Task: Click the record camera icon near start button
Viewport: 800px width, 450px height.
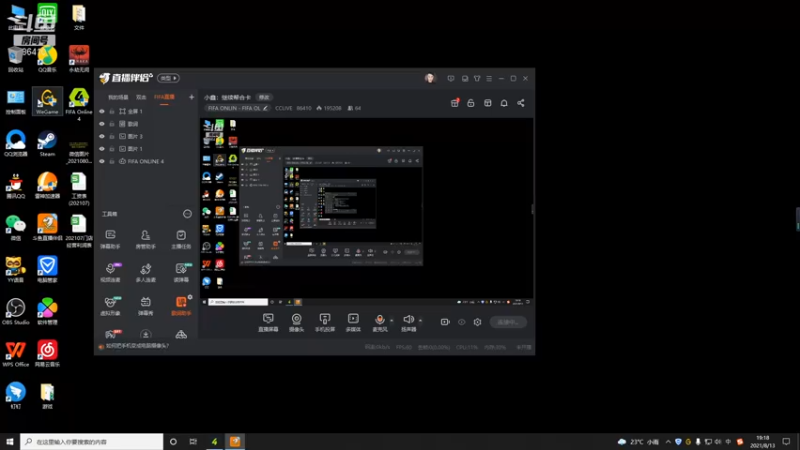Action: tap(445, 322)
